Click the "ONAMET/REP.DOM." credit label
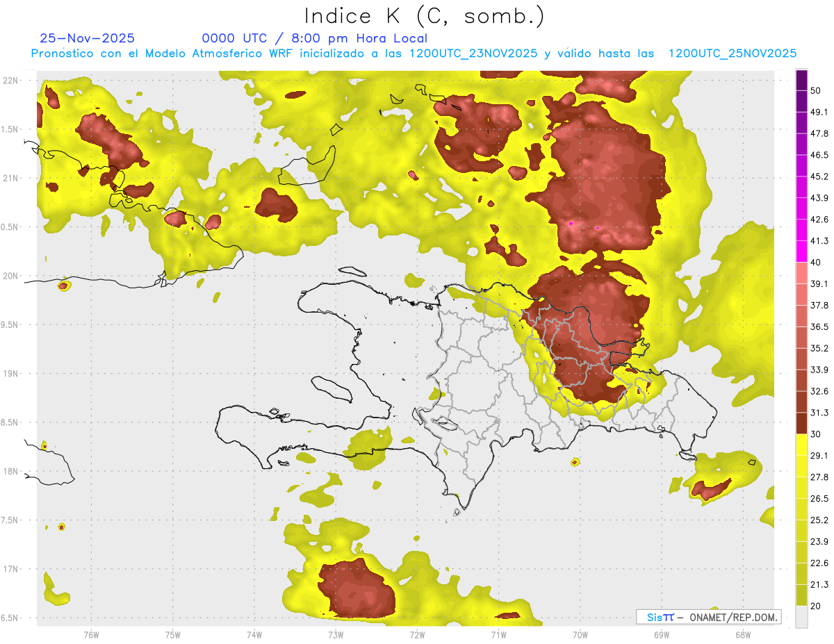Image resolution: width=834 pixels, height=644 pixels. pyautogui.click(x=733, y=617)
